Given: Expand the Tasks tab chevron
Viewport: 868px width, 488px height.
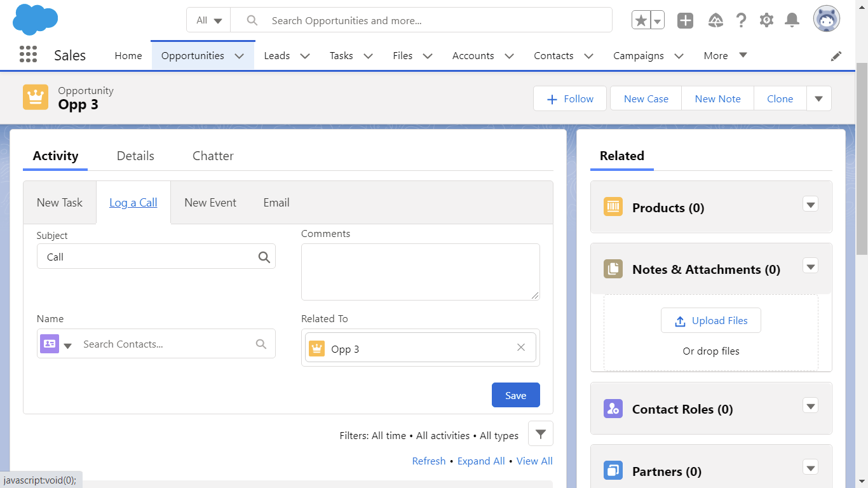Looking at the screenshot, I should pyautogui.click(x=368, y=56).
